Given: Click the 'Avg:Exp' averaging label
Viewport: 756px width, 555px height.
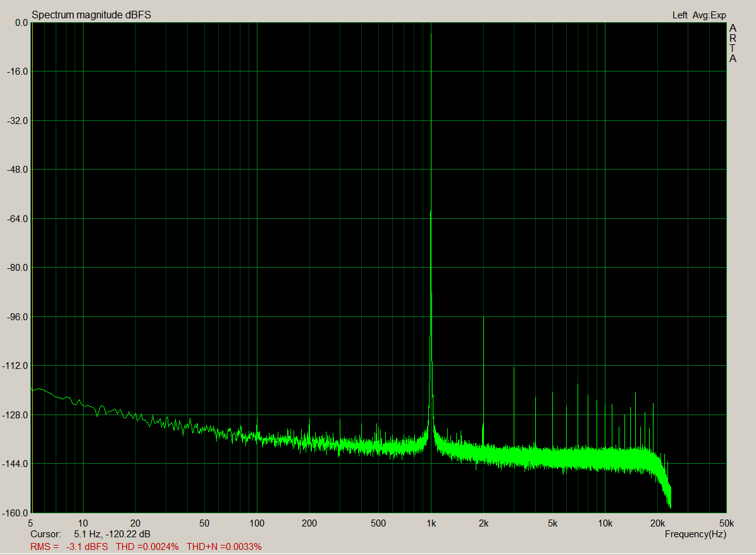Looking at the screenshot, I should point(709,15).
